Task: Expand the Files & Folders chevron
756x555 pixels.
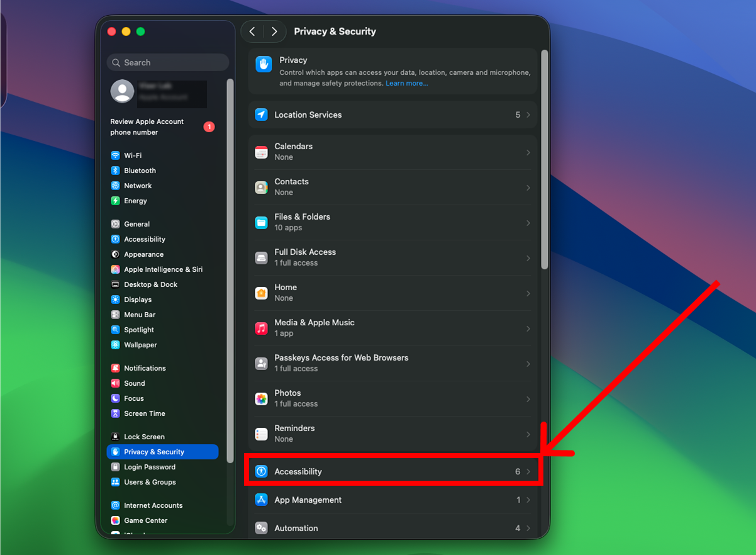Action: [x=528, y=223]
